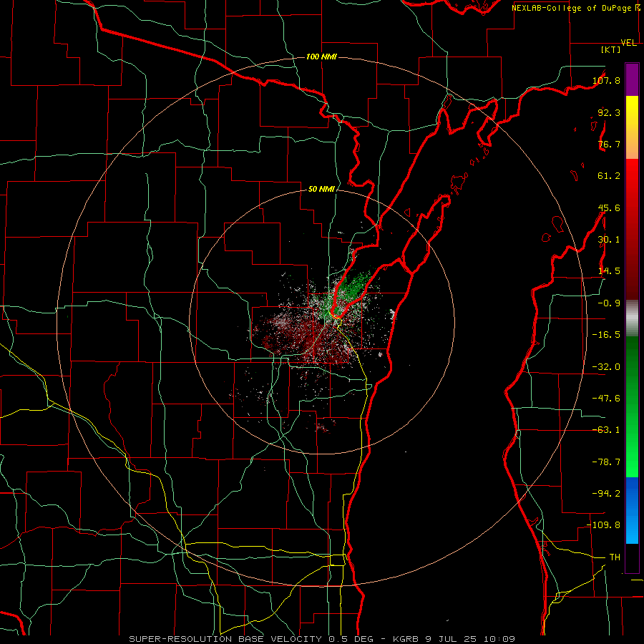Click the -16.5 legend value
This screenshot has width=644, height=644.
(606, 335)
